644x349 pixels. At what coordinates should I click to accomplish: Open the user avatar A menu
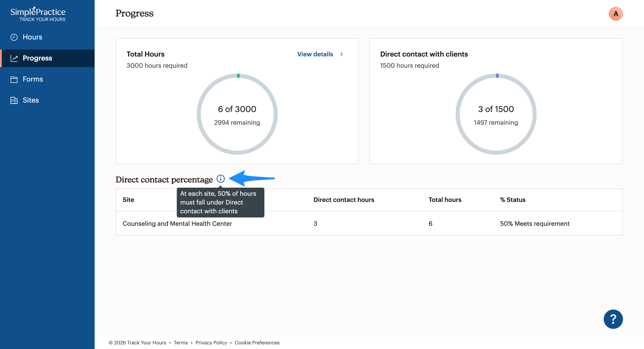(x=616, y=14)
